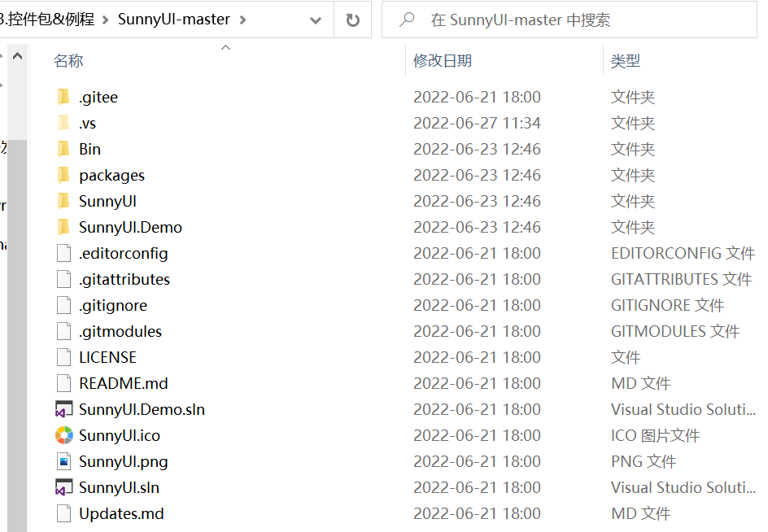The height and width of the screenshot is (532, 768).
Task: Click the SunnyUI-master breadcrumb segment
Action: tap(174, 19)
